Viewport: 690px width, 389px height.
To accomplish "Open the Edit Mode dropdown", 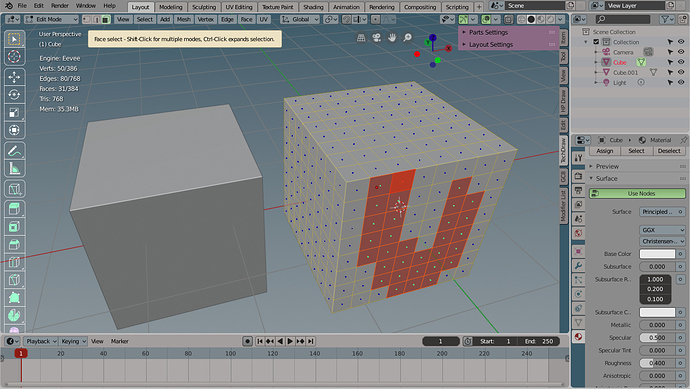I will coord(51,19).
